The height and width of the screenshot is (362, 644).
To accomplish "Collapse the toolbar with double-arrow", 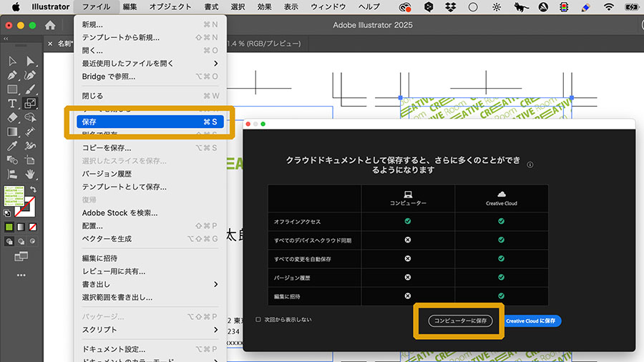I will pyautogui.click(x=6, y=39).
